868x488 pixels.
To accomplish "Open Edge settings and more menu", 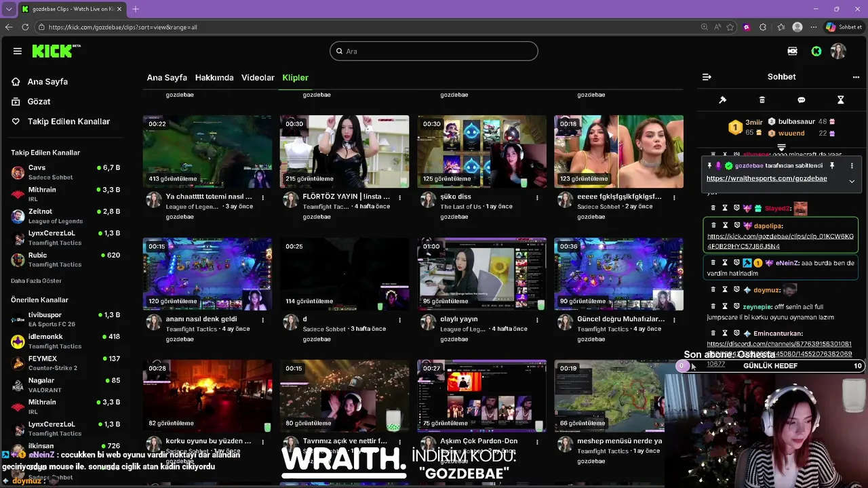I will coord(814,27).
